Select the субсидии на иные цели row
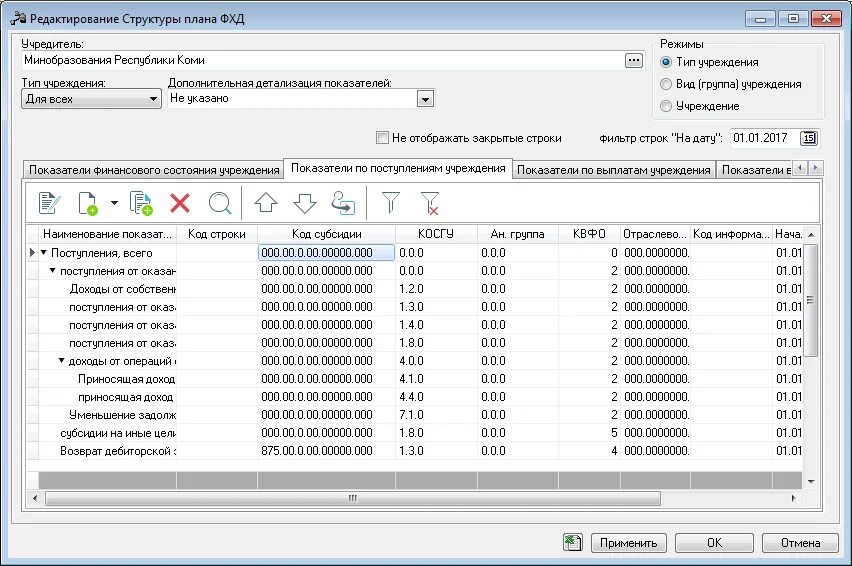 415,432
